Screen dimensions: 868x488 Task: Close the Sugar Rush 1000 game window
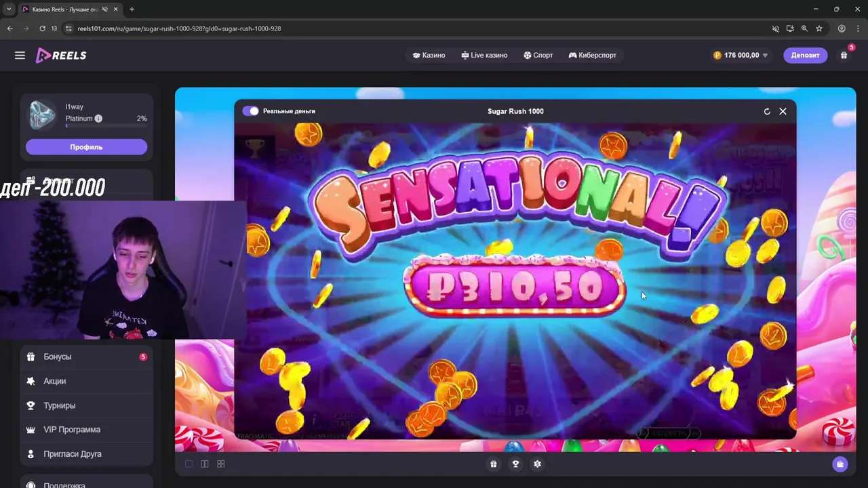[783, 111]
